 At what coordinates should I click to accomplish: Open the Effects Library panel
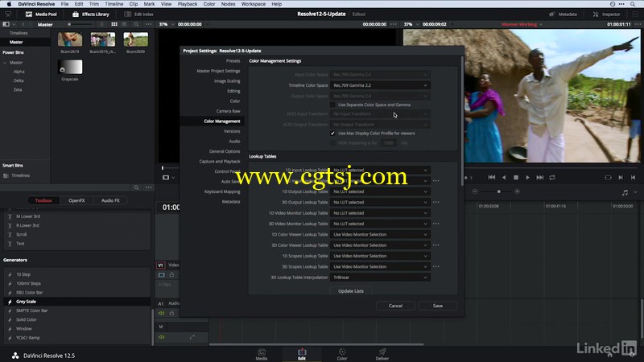(91, 14)
